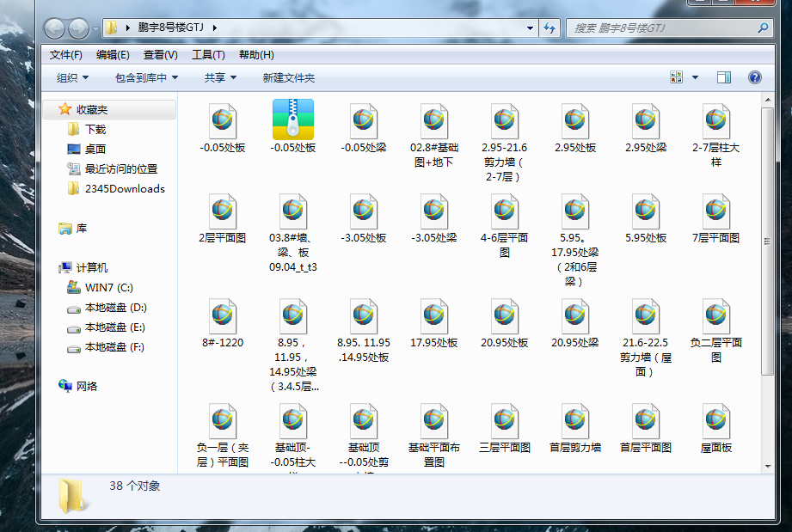Click the search magnifier icon

pyautogui.click(x=763, y=28)
